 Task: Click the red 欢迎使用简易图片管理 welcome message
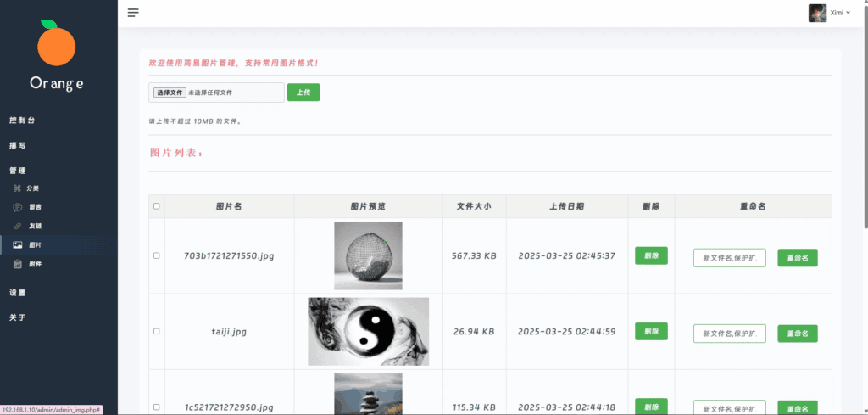[x=234, y=63]
